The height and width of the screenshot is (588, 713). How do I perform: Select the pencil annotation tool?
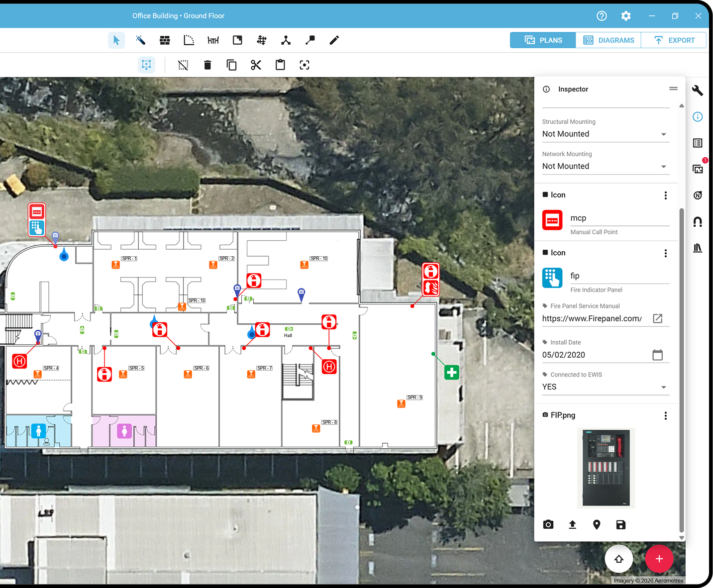pyautogui.click(x=334, y=40)
